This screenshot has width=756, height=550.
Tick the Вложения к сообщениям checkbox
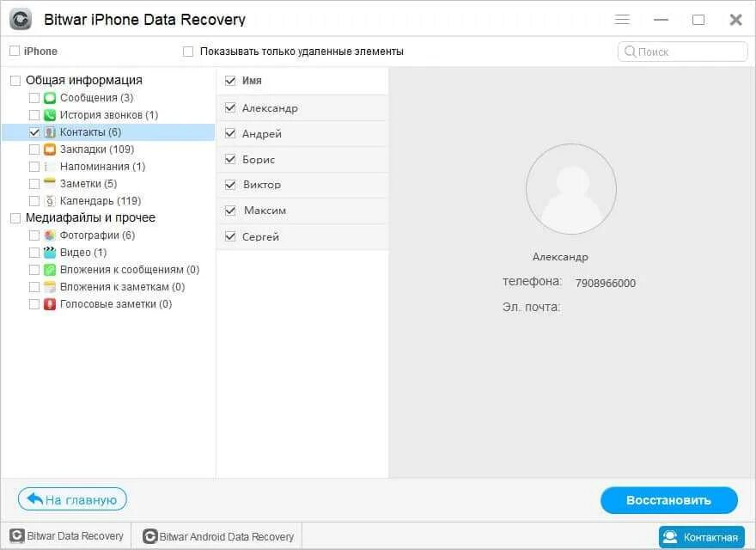(34, 270)
